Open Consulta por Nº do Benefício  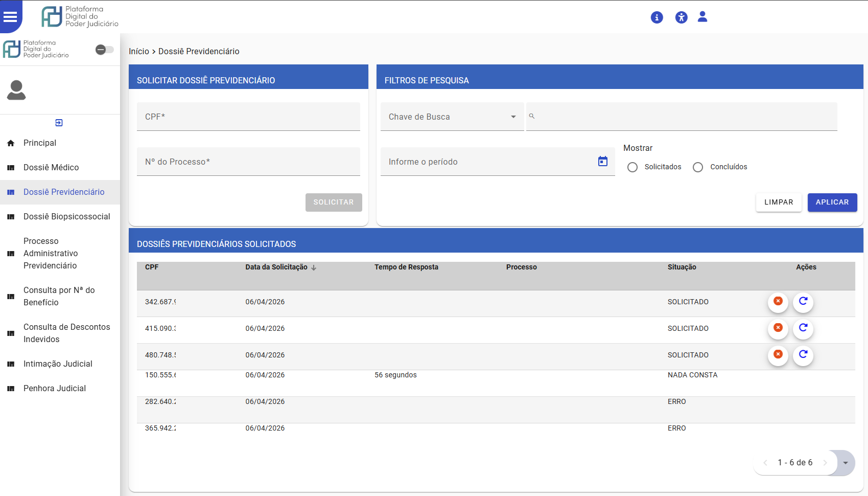[x=60, y=297]
